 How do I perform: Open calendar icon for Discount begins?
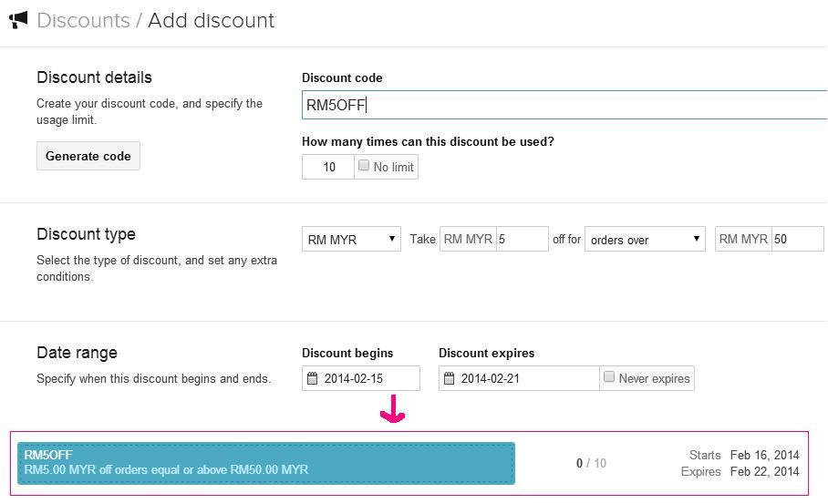tap(313, 378)
